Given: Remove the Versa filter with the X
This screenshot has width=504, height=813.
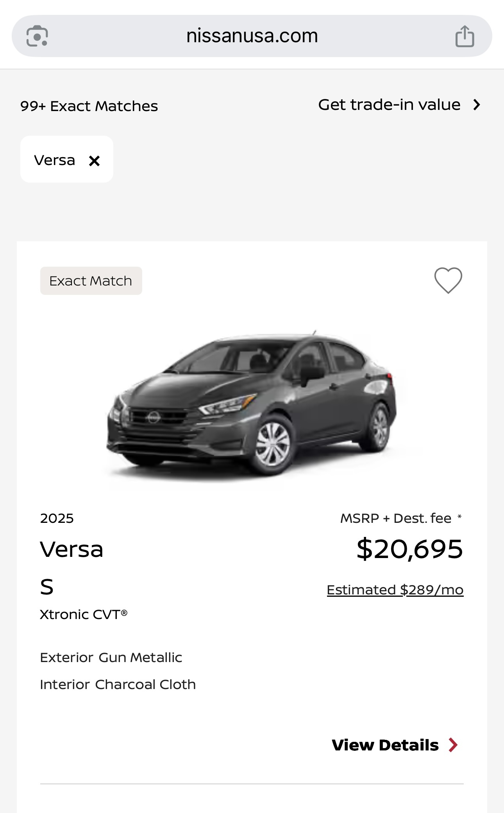Looking at the screenshot, I should tap(94, 161).
